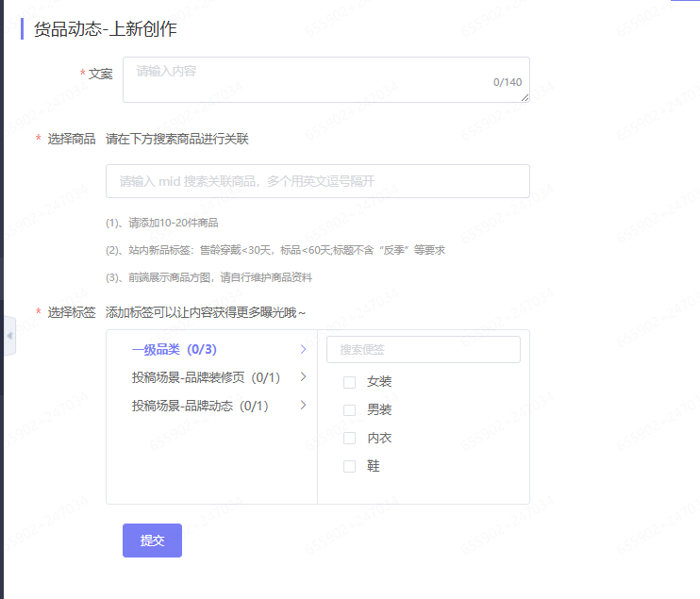Image resolution: width=700 pixels, height=599 pixels.
Task: Expand the 投稿场景-品牌装修页 chevron arrow
Action: tap(303, 377)
